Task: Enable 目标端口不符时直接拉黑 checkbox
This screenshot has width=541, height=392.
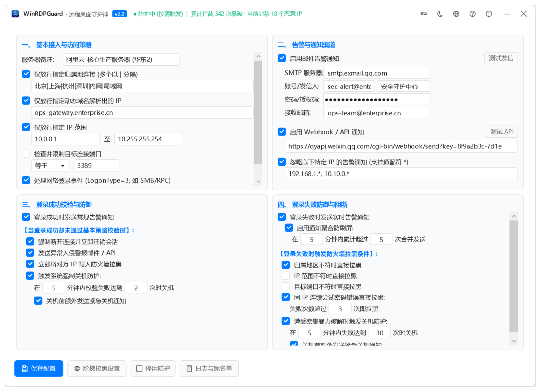Action: [x=286, y=286]
